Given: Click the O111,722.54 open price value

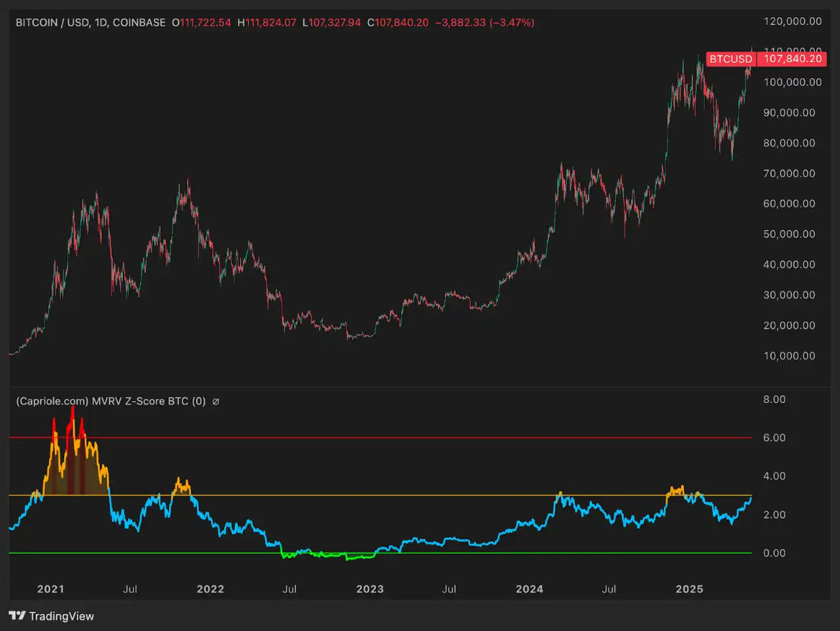Looking at the screenshot, I should point(202,22).
